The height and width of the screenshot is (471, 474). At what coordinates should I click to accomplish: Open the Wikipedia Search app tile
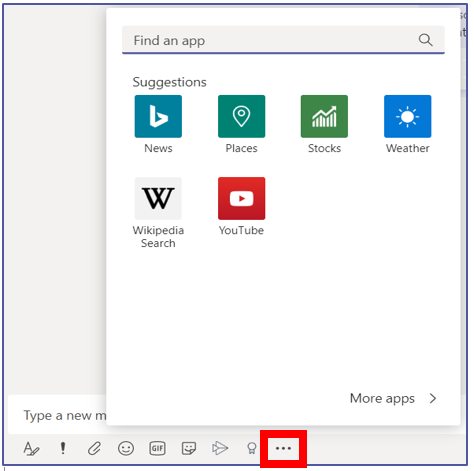click(x=158, y=198)
